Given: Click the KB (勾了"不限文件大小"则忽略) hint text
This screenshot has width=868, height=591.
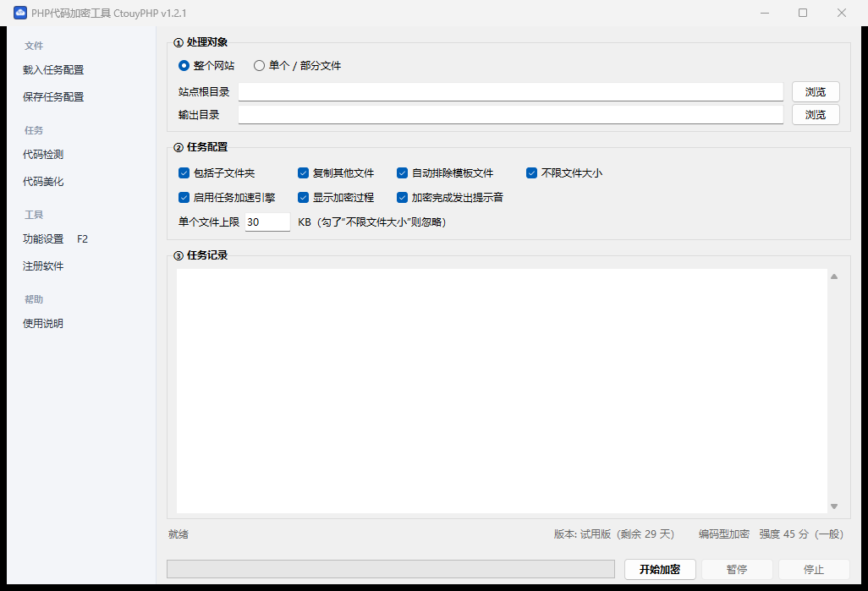Looking at the screenshot, I should click(372, 222).
